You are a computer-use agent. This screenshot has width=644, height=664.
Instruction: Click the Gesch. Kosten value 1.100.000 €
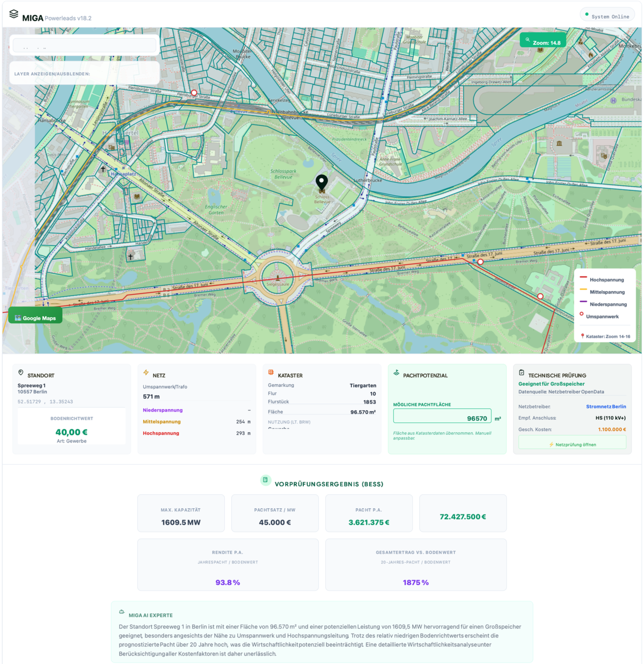tap(612, 429)
